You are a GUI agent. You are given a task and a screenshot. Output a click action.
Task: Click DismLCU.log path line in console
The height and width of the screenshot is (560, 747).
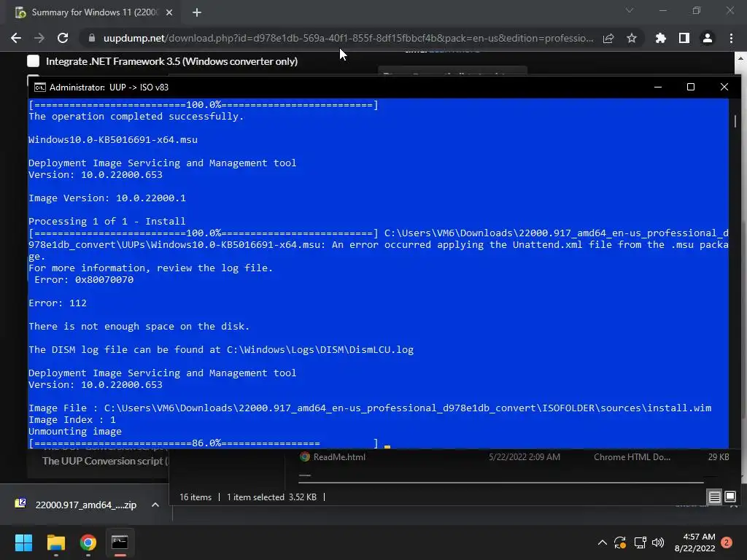click(220, 349)
